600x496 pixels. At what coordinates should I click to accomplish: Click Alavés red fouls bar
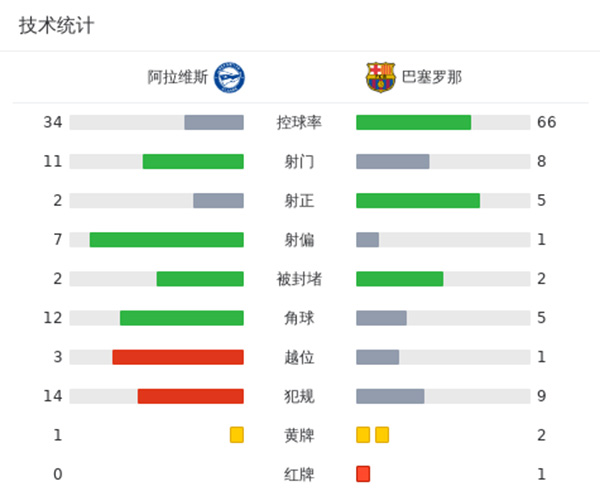191,396
